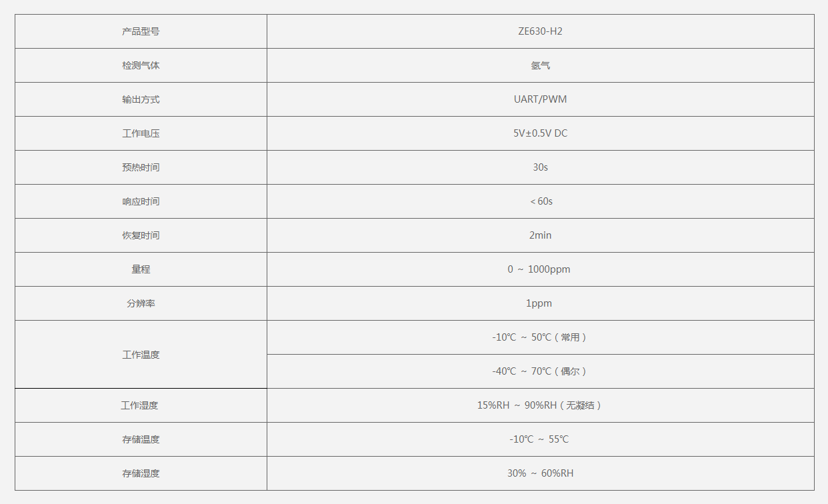
Task: Click the 30% ~ 60%RH storage humidity value
Action: tap(540, 473)
